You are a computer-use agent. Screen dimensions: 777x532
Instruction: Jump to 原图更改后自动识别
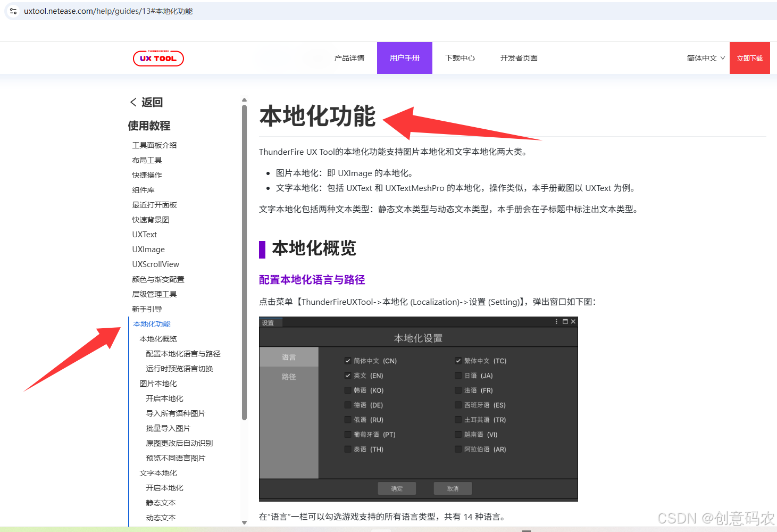click(179, 443)
